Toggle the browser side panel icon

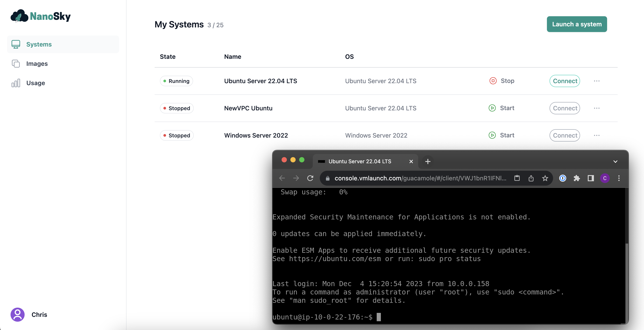pos(591,178)
